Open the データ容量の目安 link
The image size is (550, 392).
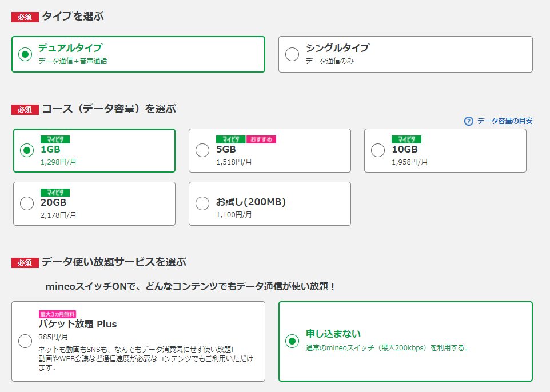click(505, 121)
